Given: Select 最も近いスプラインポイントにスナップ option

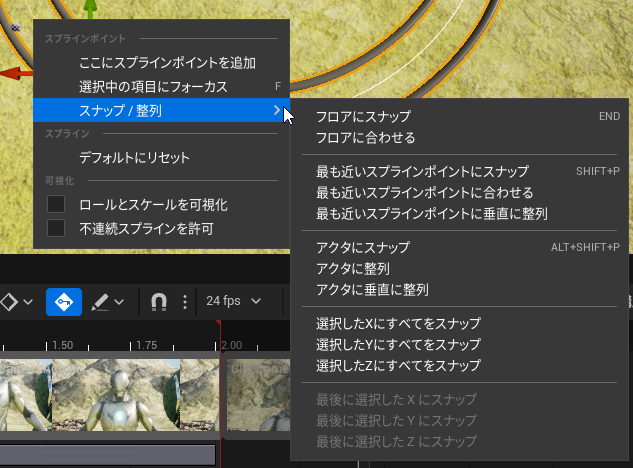Looking at the screenshot, I should coord(422,171).
